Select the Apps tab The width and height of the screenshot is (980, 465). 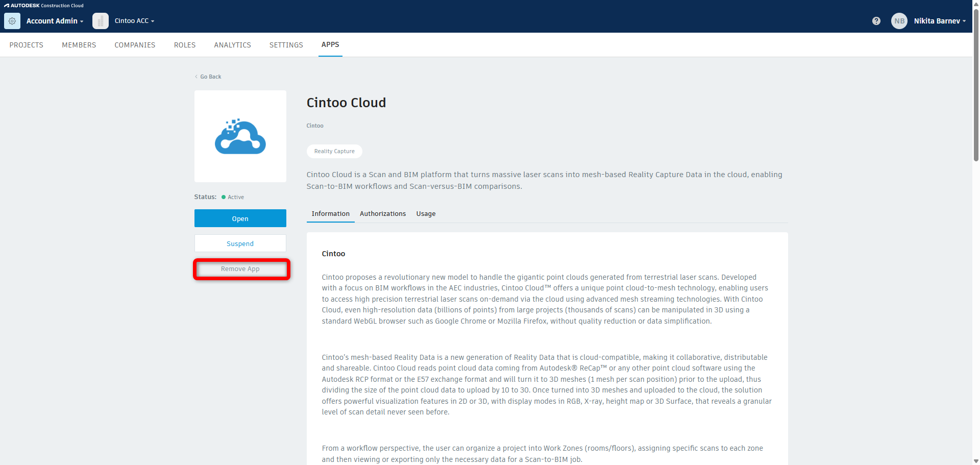click(330, 45)
